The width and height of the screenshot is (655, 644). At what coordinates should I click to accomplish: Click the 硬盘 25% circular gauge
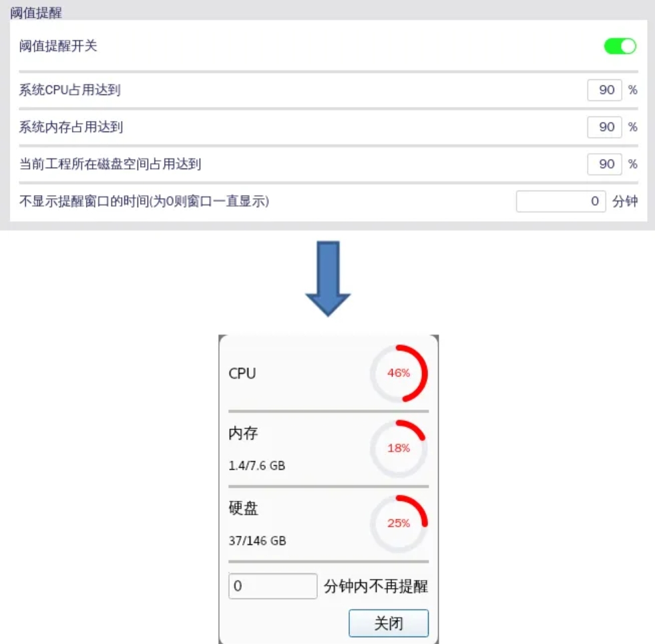tap(399, 524)
